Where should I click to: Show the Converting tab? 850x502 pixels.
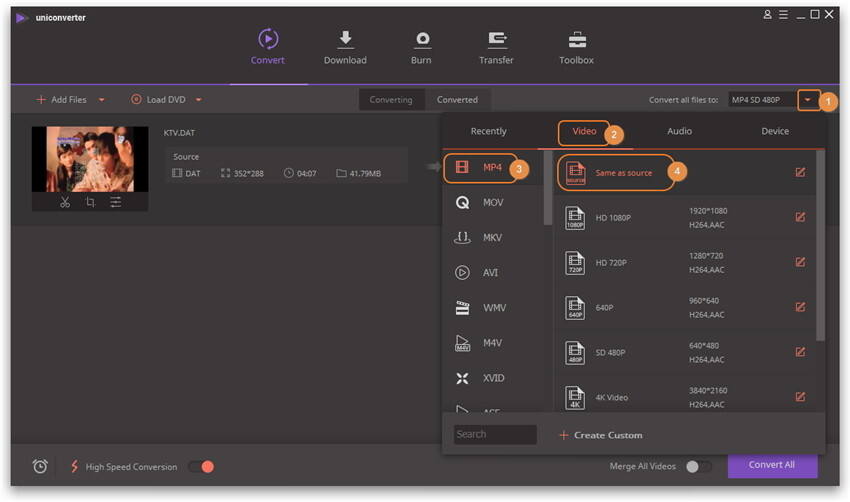(x=391, y=100)
